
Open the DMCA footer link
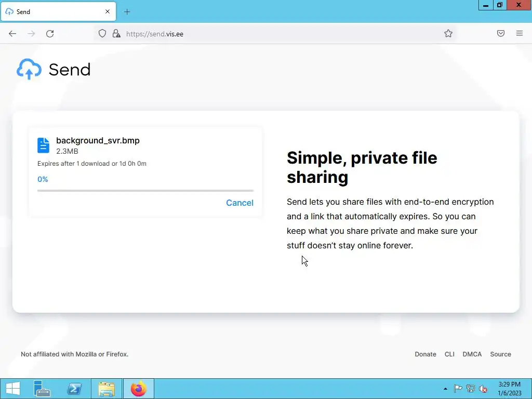472,354
